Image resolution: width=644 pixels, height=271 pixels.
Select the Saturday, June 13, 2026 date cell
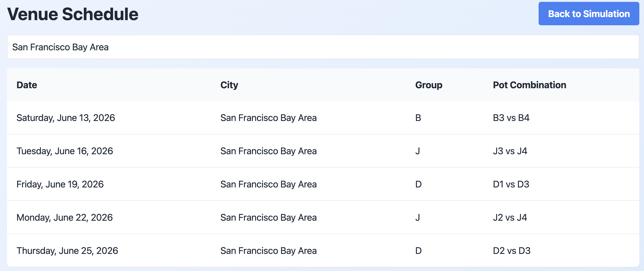click(66, 118)
